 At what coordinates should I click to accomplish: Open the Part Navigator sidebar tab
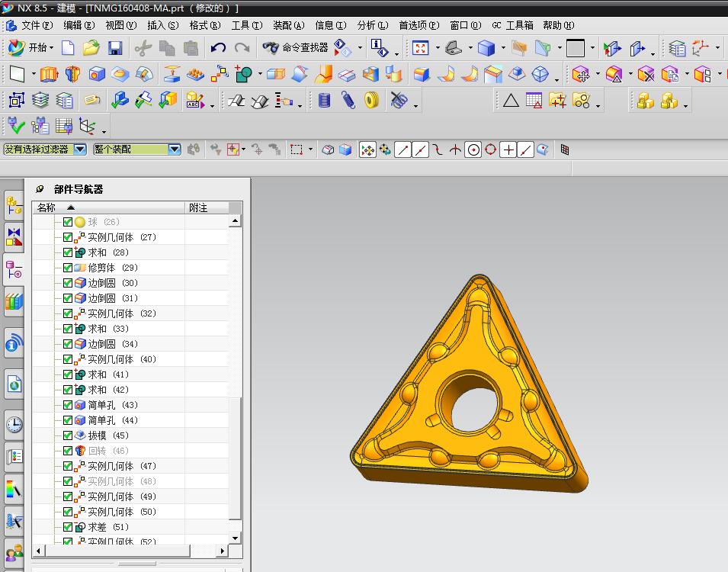coord(14,270)
